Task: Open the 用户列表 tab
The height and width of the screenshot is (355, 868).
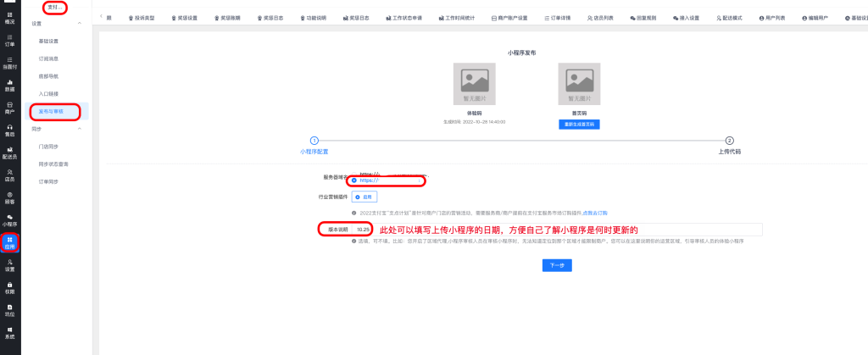Action: 774,17
